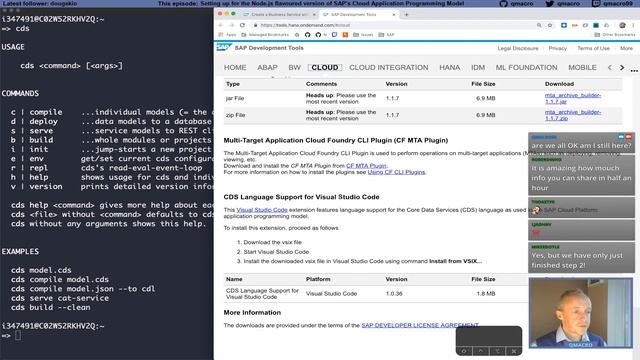Open the Apps bookmarks shortcut
The width and height of the screenshot is (640, 360).
pos(227,35)
